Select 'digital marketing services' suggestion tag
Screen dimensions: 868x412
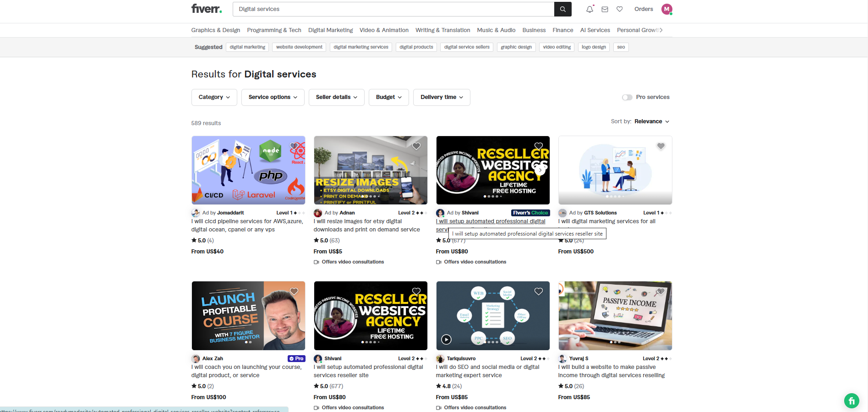pos(361,47)
